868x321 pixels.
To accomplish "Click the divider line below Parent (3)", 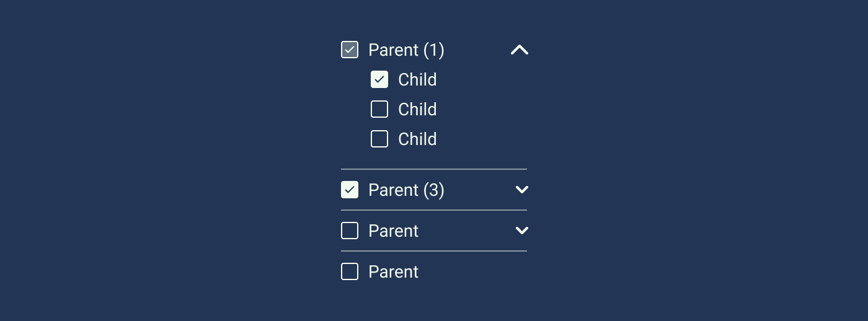I will point(434,210).
